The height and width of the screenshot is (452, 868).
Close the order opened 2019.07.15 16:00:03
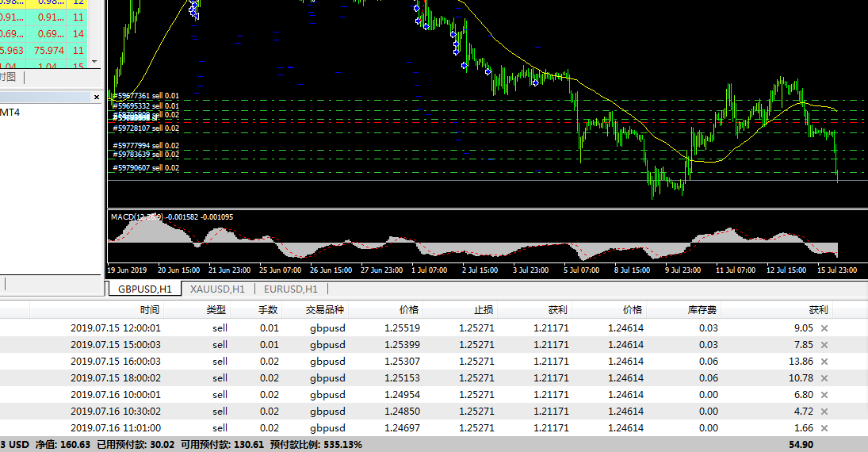click(824, 362)
